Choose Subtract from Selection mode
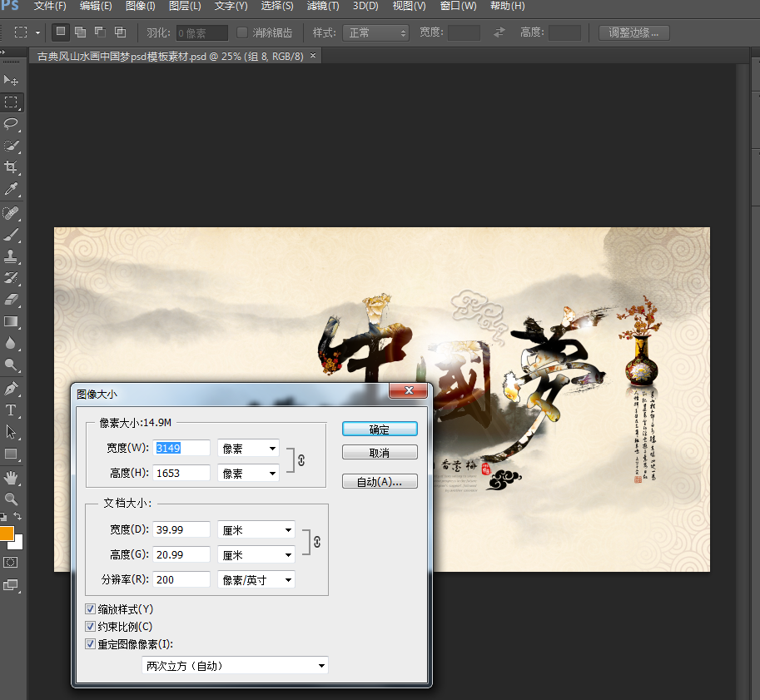 point(101,32)
